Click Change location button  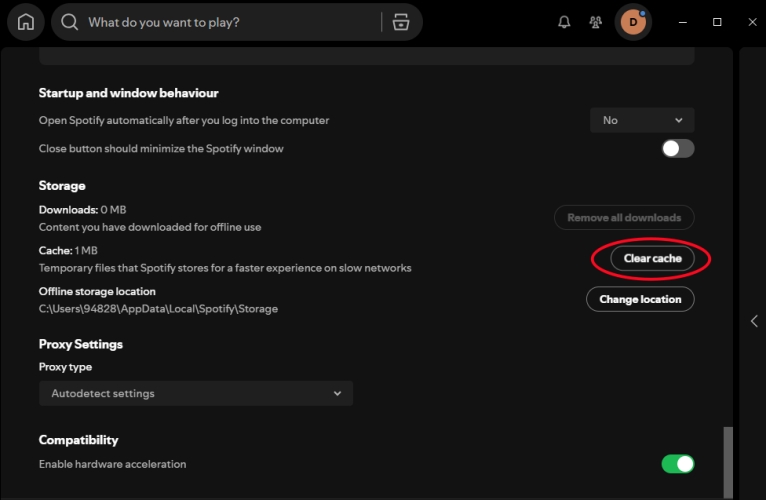(640, 299)
